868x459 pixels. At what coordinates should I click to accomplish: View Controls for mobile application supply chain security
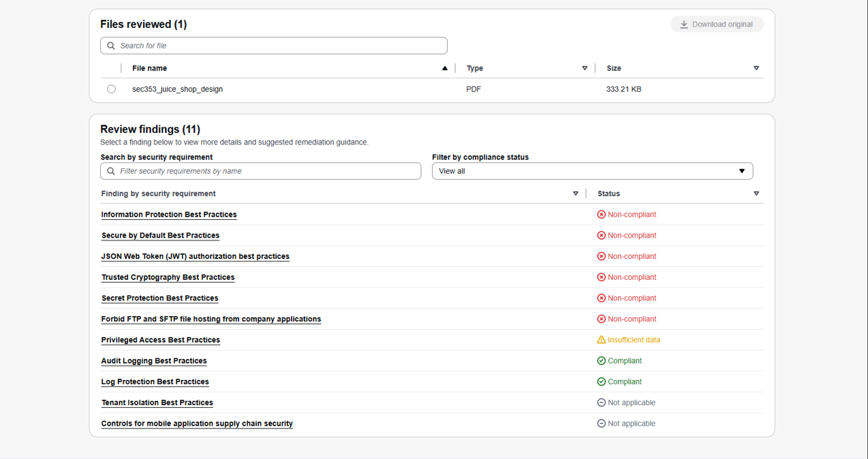[197, 424]
